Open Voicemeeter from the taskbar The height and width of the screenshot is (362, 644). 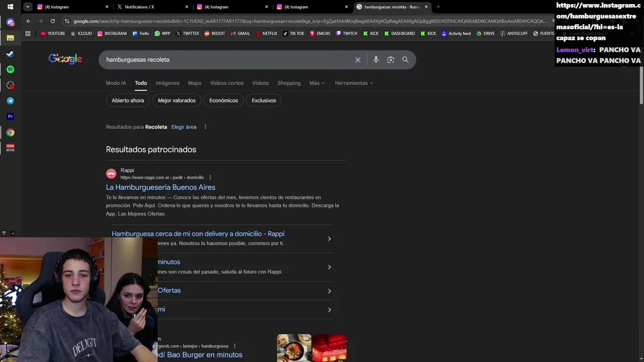click(10, 148)
